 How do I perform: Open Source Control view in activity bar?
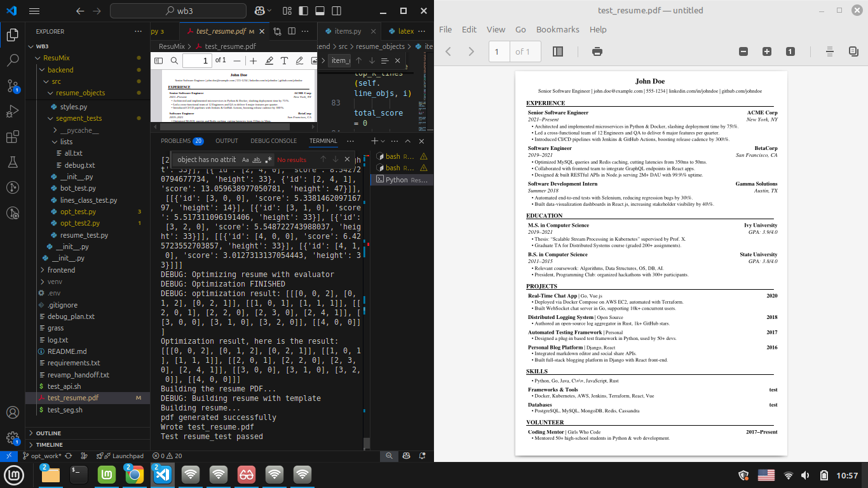click(x=12, y=86)
